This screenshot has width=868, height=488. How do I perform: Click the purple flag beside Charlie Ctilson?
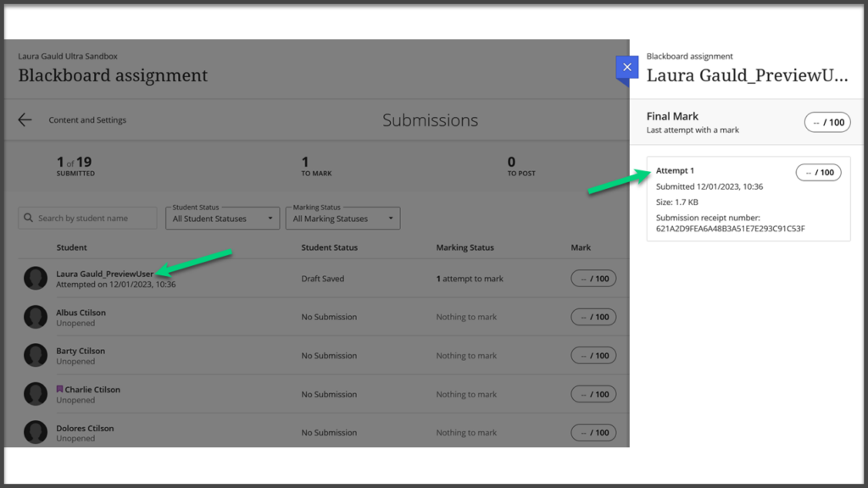click(60, 389)
